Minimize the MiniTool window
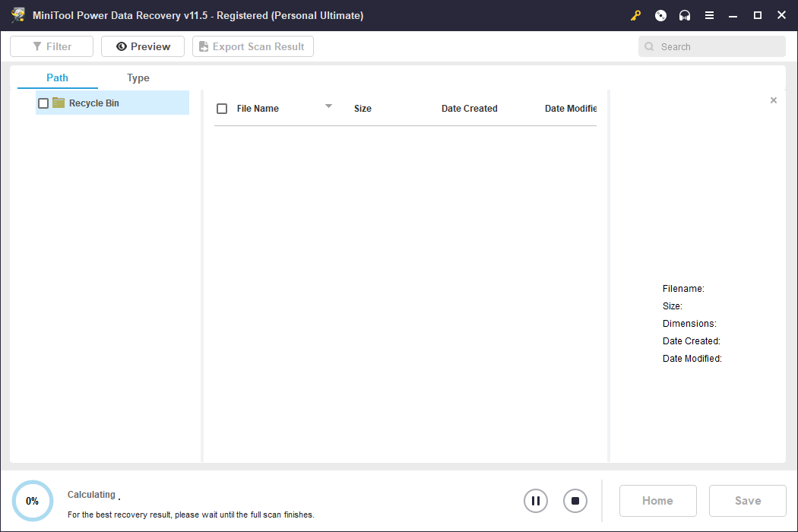The height and width of the screenshot is (532, 798). coord(733,16)
